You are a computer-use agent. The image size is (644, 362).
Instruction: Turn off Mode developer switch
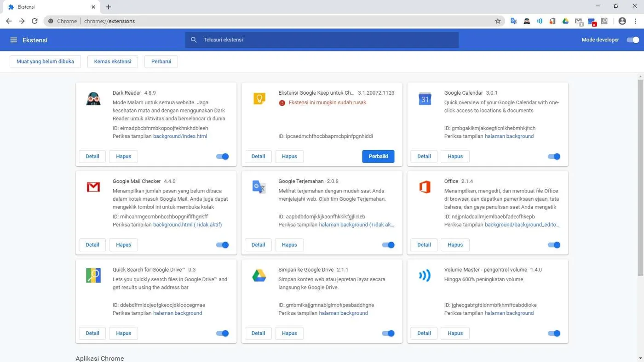pos(633,40)
